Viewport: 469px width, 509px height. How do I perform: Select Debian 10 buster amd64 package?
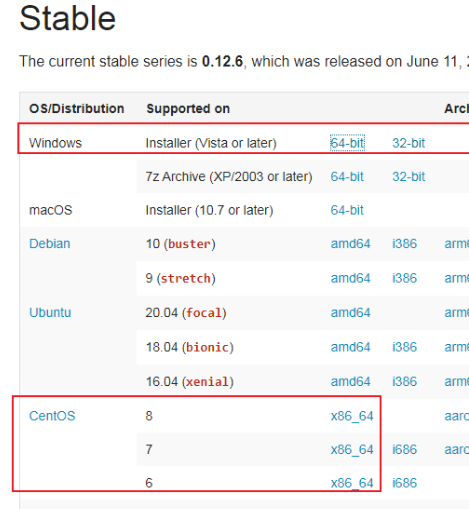[350, 244]
